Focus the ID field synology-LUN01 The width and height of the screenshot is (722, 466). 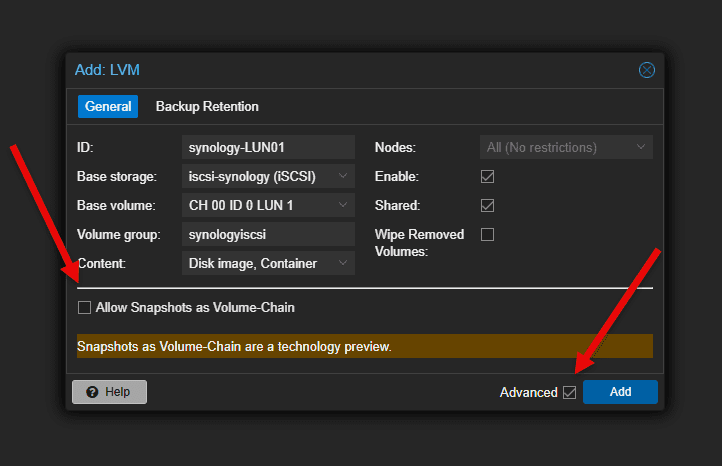[268, 147]
